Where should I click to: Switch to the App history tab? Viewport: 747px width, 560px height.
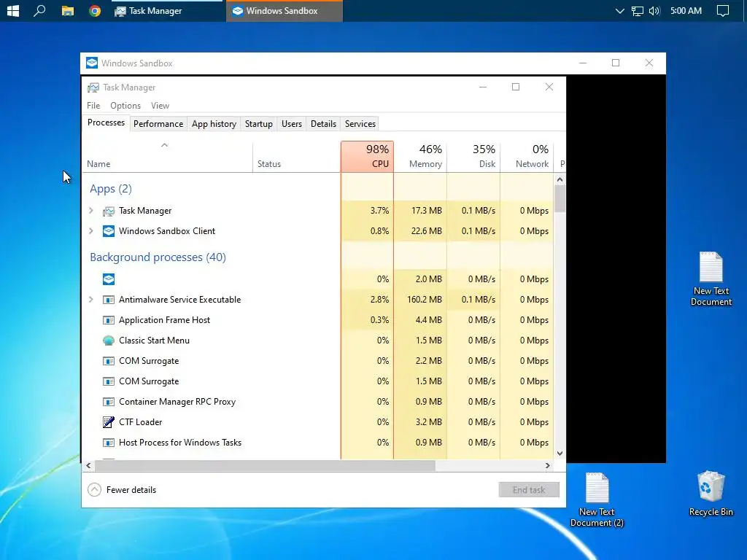pos(214,124)
